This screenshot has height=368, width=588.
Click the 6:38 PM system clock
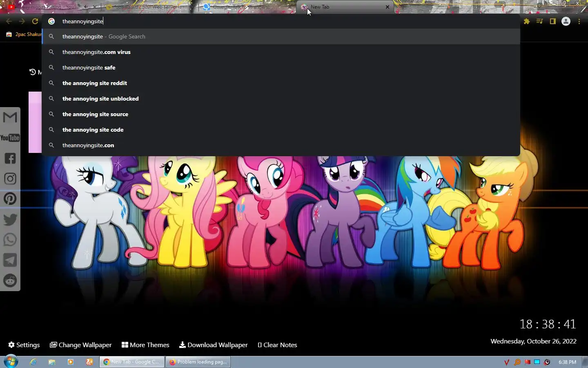(567, 362)
